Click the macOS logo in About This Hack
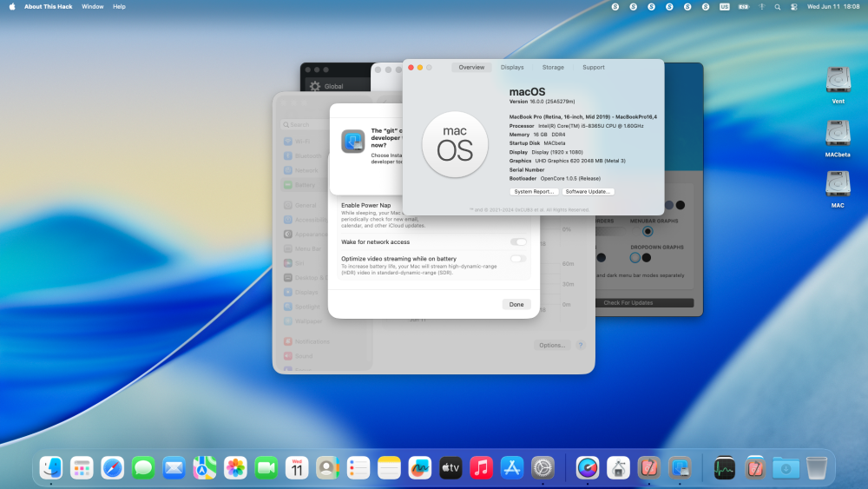Screen dimensions: 868x489 [x=455, y=144]
